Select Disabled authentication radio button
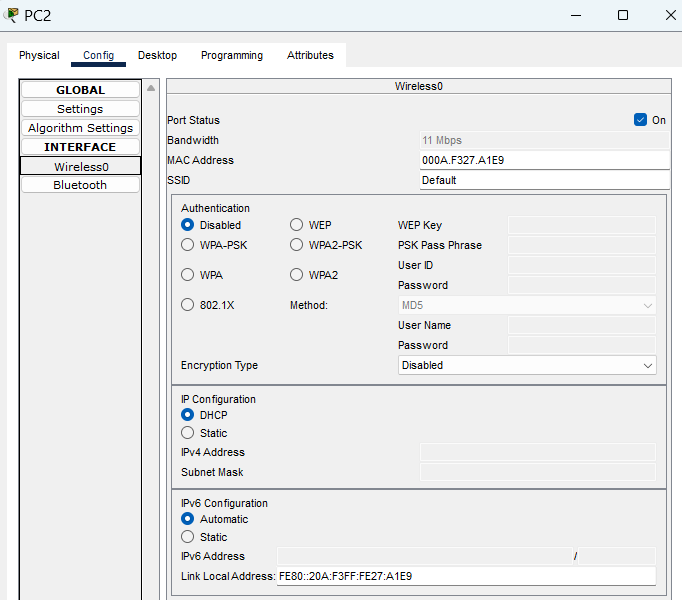 point(187,225)
